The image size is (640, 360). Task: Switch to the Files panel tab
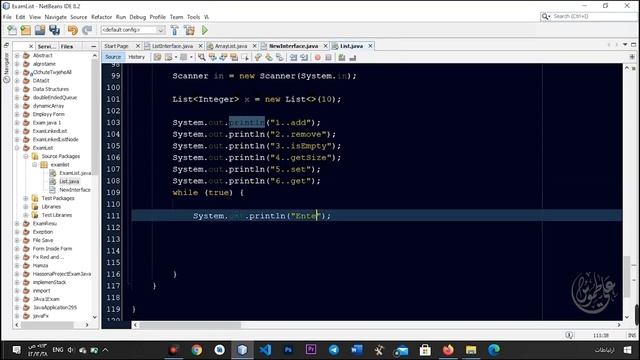67,47
